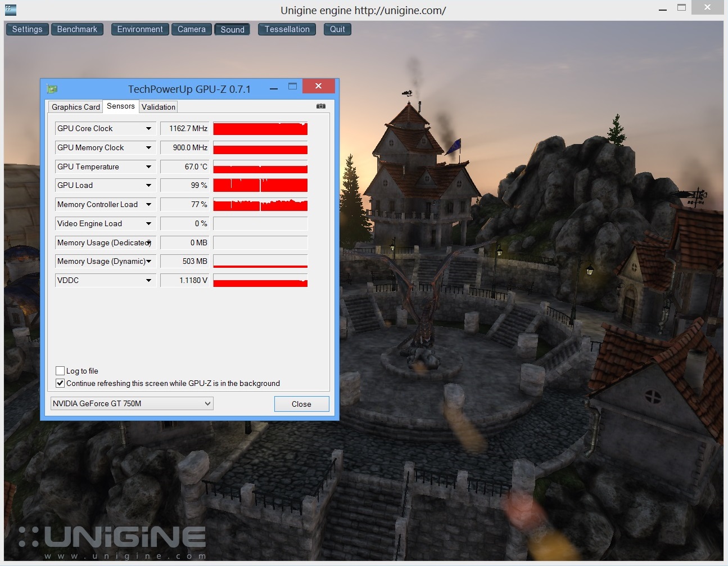This screenshot has width=728, height=566.
Task: Click the 99 % GPU load value
Action: coord(185,185)
